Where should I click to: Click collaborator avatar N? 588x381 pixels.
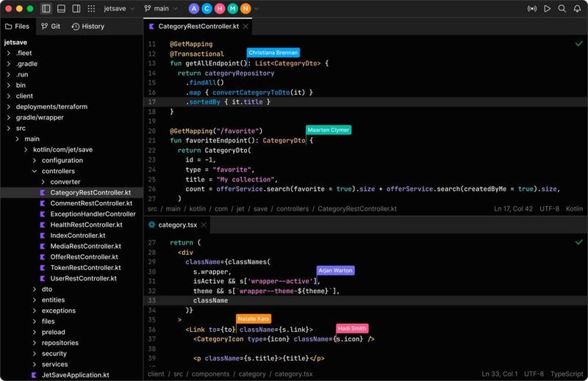(x=245, y=9)
